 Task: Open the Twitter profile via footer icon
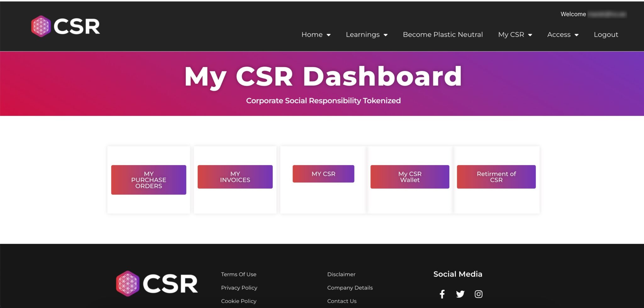460,294
